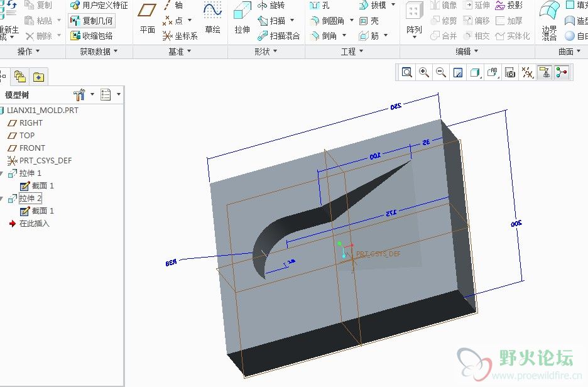Toggle the spin center icon
Screen dimensions: 588x387
(x=562, y=72)
